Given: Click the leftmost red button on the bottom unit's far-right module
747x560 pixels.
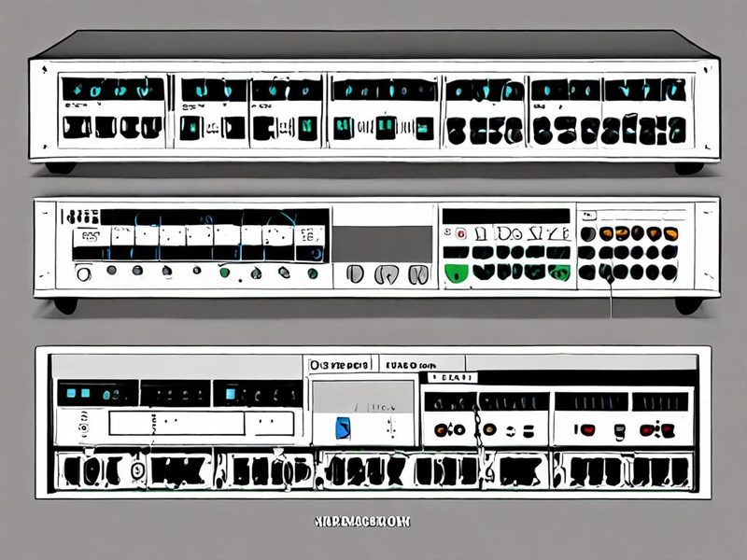Looking at the screenshot, I should pyautogui.click(x=588, y=430).
